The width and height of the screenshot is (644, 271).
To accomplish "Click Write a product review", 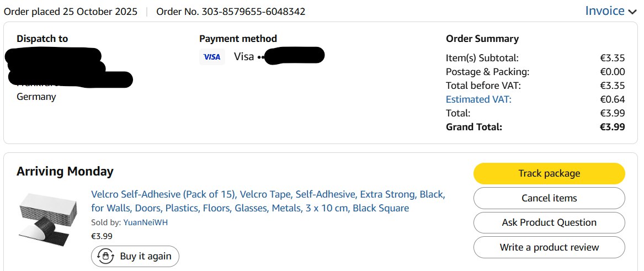I will tap(549, 247).
